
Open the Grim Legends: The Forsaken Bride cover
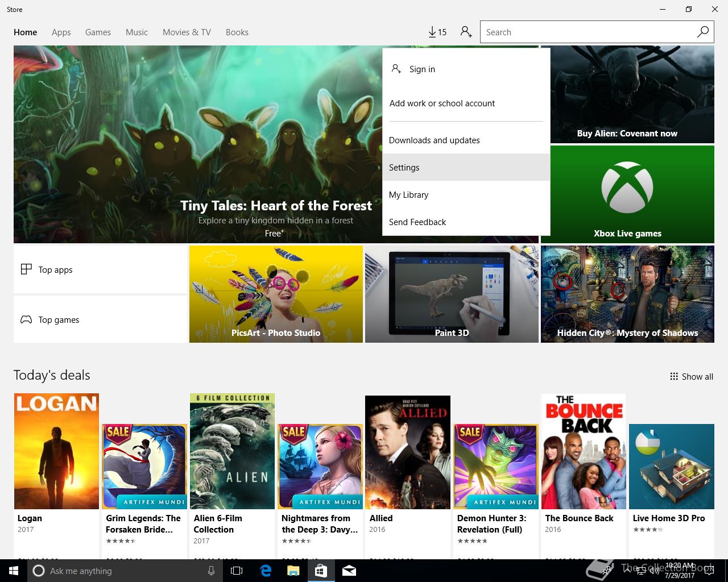[x=144, y=466]
